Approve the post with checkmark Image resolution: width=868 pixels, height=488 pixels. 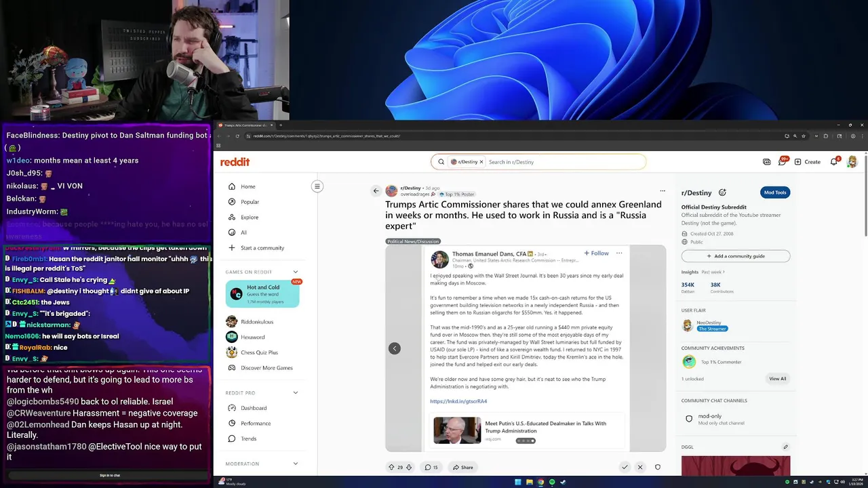point(625,467)
